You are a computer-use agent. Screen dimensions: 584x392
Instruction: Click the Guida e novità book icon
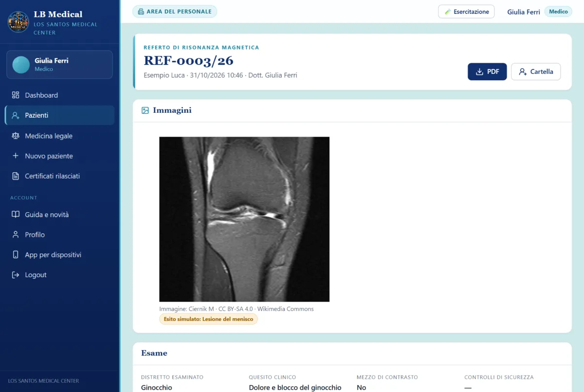[16, 214]
